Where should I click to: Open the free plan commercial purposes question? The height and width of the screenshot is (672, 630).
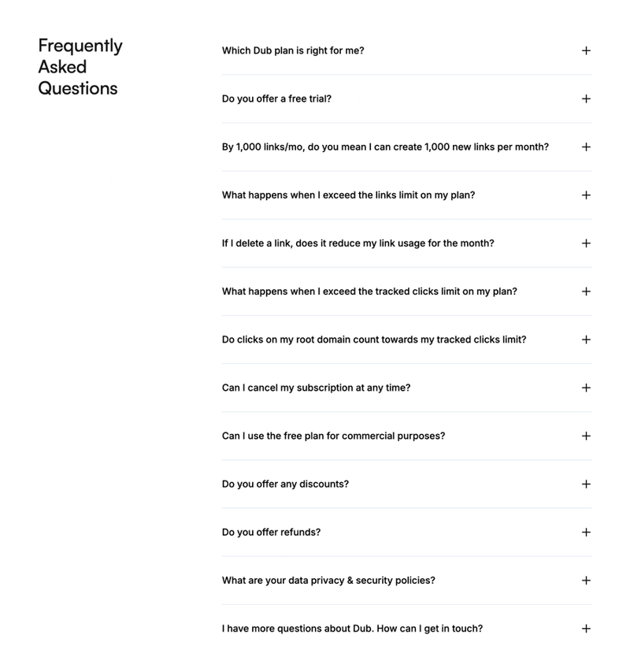[407, 436]
